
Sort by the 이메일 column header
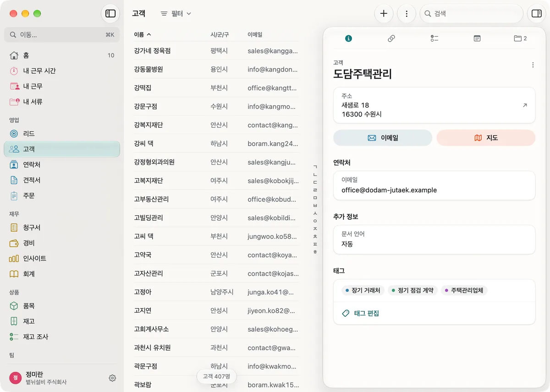(255, 34)
